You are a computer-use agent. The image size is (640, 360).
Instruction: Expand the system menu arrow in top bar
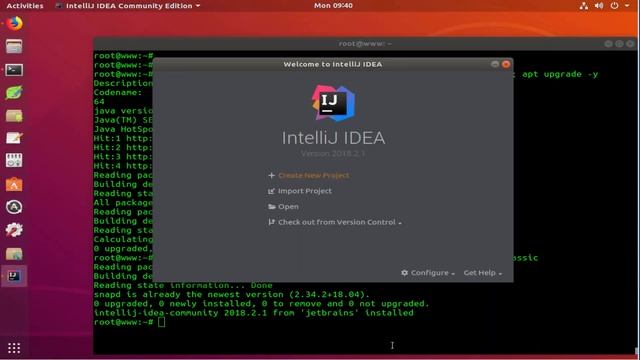pos(627,6)
